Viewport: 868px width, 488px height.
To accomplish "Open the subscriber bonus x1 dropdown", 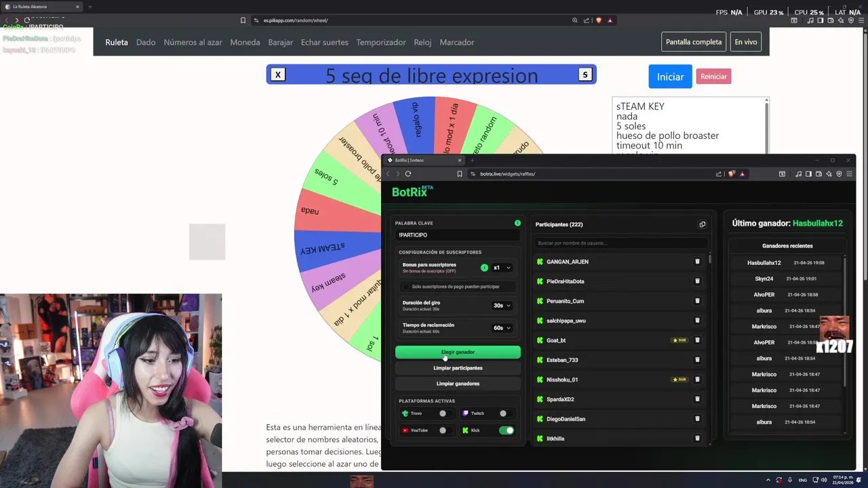I will click(x=502, y=268).
